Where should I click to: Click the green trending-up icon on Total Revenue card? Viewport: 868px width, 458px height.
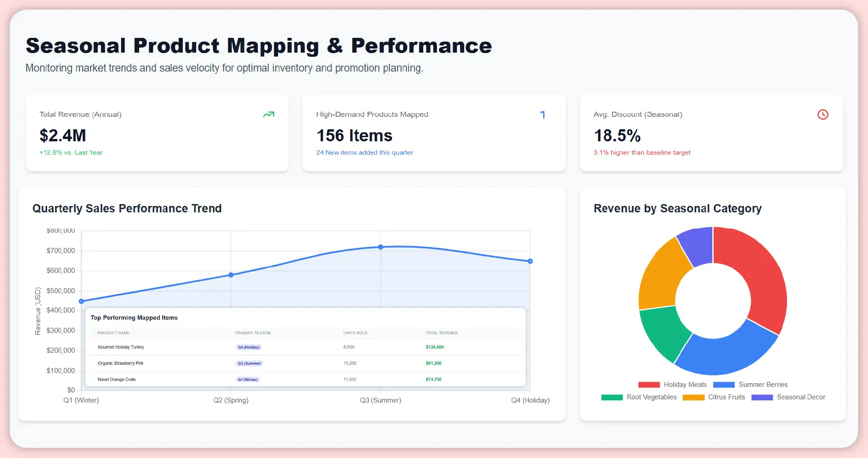(269, 114)
